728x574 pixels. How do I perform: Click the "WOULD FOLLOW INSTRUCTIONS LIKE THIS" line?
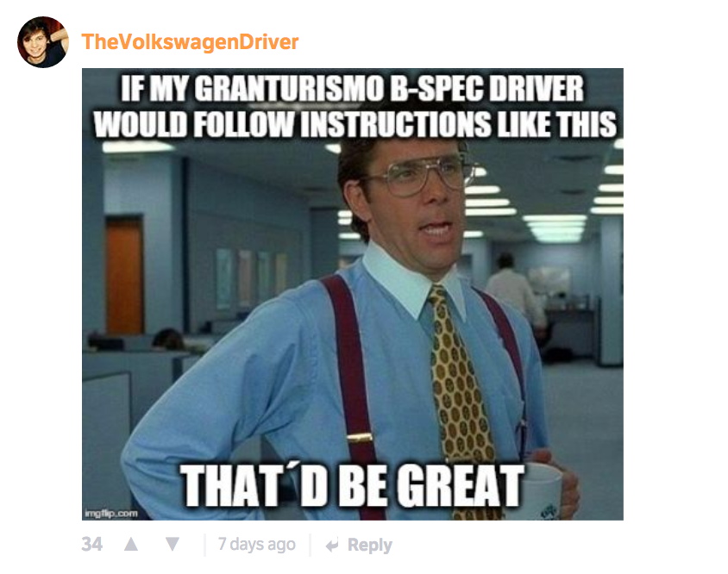pos(355,124)
